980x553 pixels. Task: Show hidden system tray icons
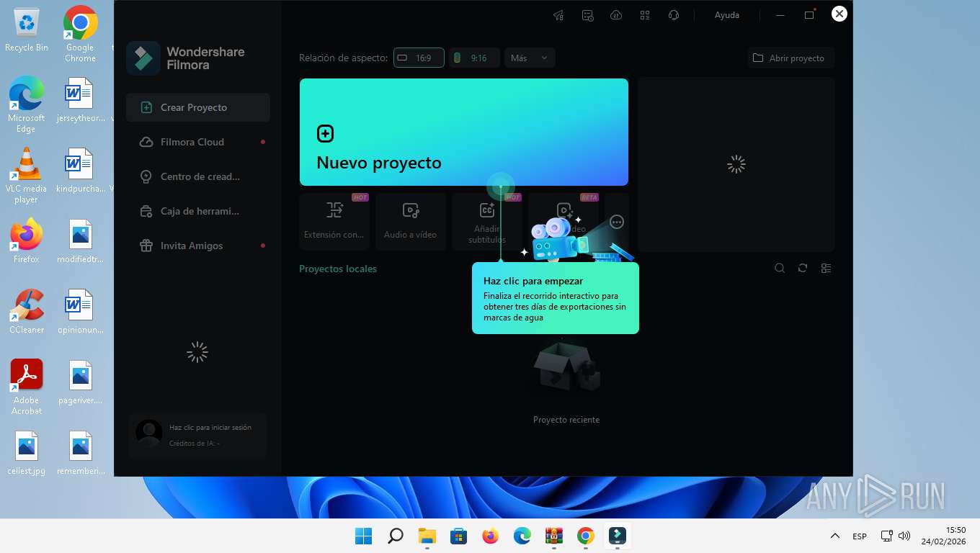coord(835,536)
